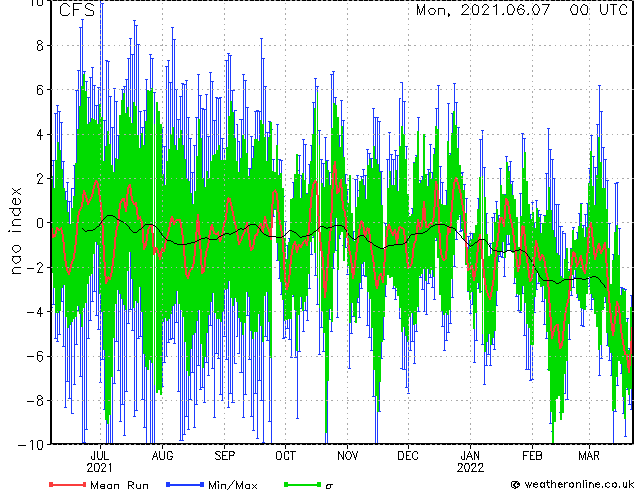Viewport: 634px width, 490px height.
Task: Click the blue Min/Max legend line
Action: click(185, 484)
